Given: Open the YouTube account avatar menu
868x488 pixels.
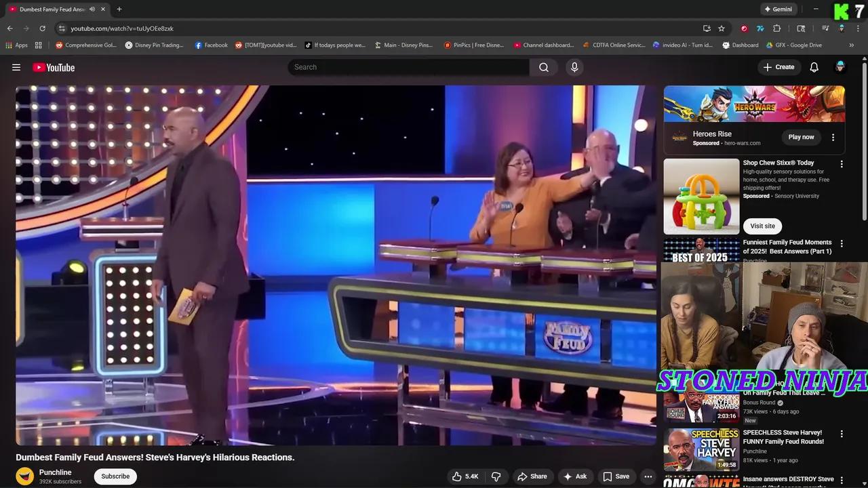Looking at the screenshot, I should pos(840,67).
